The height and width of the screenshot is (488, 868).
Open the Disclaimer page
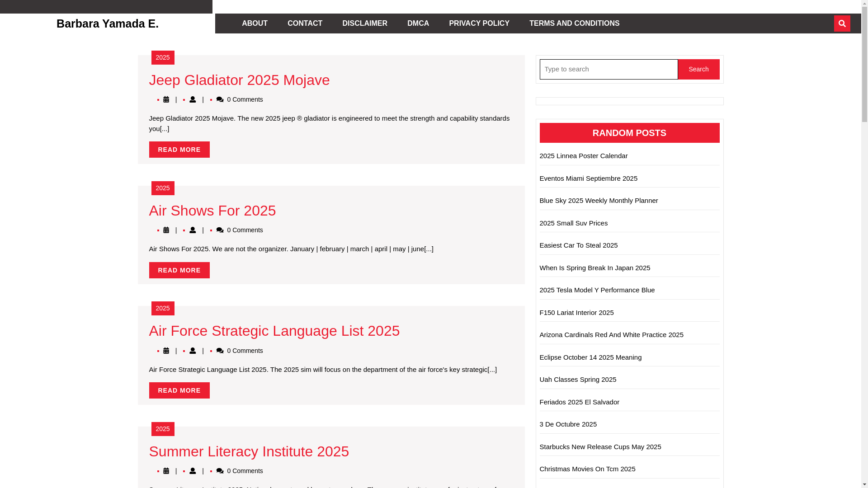[x=365, y=23]
